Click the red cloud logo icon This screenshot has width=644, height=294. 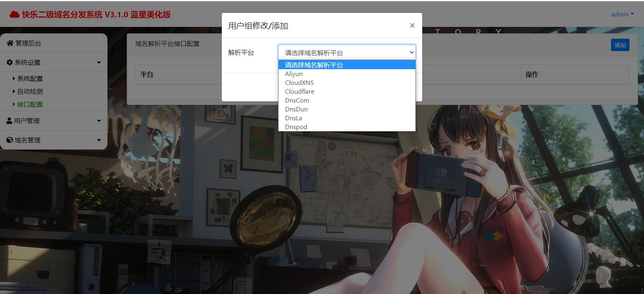click(14, 14)
